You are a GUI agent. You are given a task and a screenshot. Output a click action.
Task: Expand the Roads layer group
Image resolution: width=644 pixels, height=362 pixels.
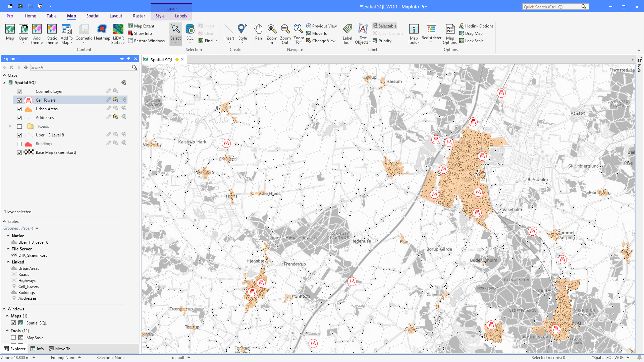click(x=10, y=126)
